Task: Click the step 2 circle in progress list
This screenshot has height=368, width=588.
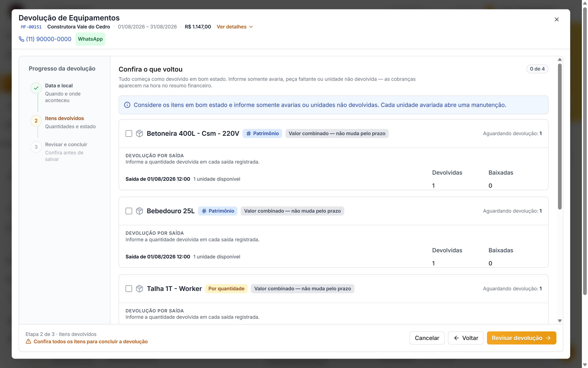Action: click(x=36, y=121)
